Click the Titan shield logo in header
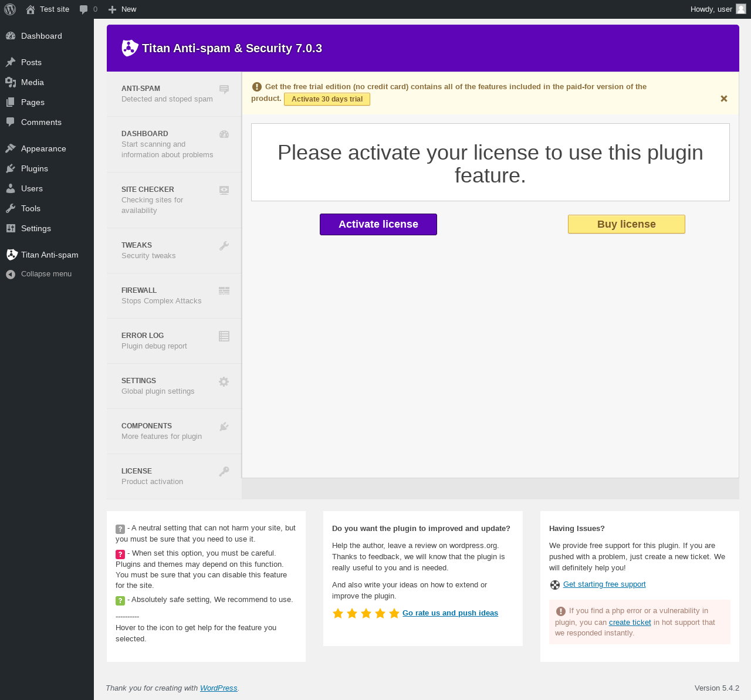 (x=130, y=48)
